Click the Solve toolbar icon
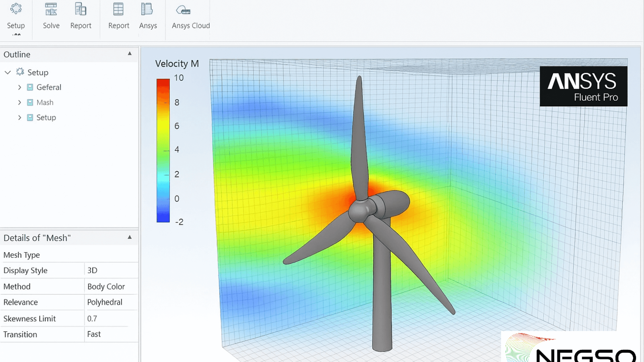 (51, 9)
